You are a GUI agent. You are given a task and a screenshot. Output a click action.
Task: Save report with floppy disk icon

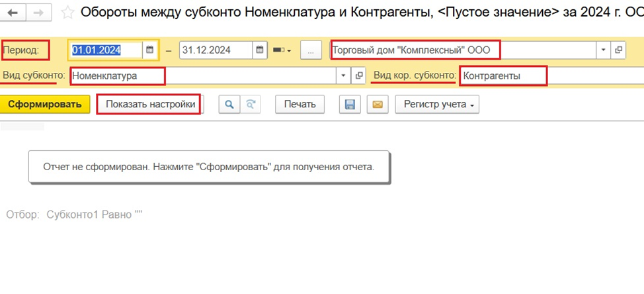350,105
